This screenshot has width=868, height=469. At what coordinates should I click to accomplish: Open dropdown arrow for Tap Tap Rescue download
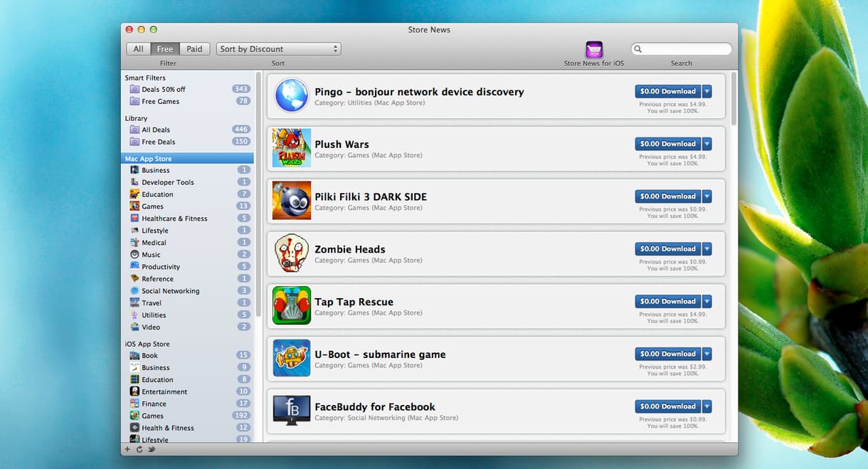pyautogui.click(x=706, y=302)
